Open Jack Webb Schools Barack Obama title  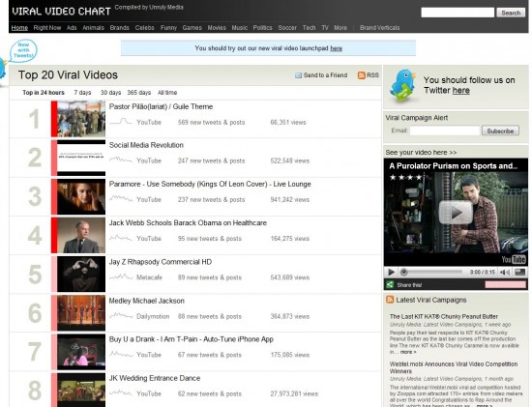[188, 222]
